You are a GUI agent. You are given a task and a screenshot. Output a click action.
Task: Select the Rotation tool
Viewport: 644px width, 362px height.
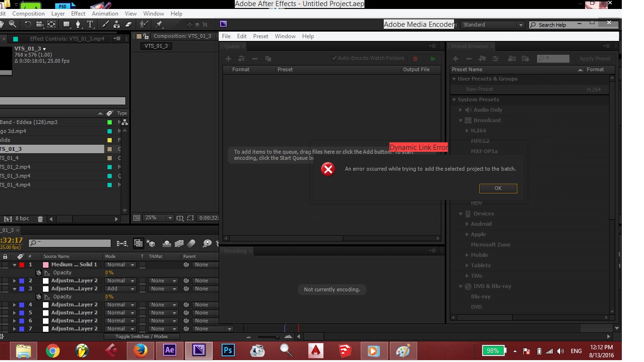coord(28,25)
